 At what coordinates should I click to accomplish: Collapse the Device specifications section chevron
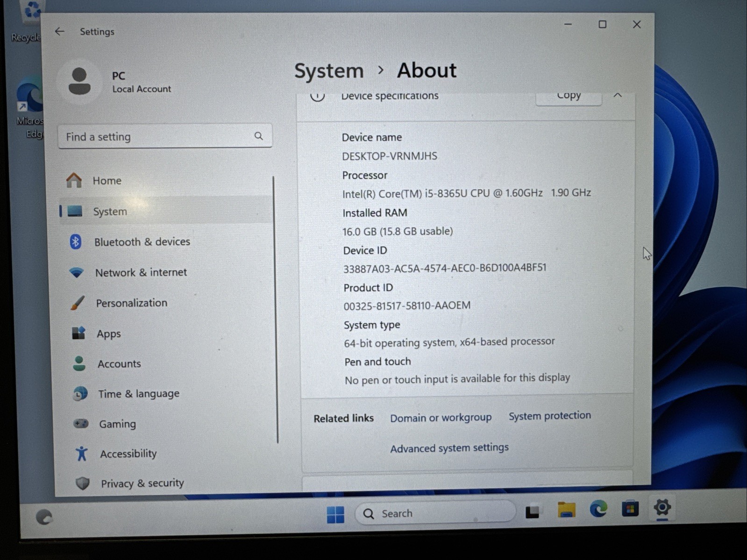[x=618, y=95]
